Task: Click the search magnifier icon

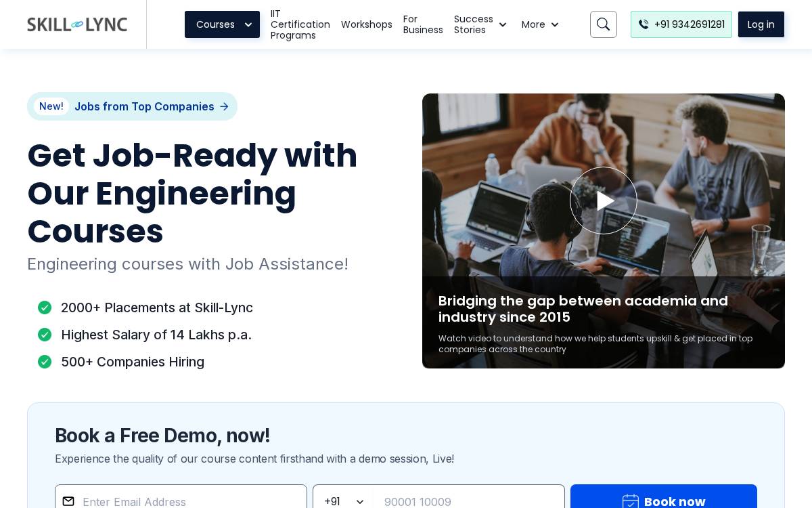Action: tap(604, 24)
